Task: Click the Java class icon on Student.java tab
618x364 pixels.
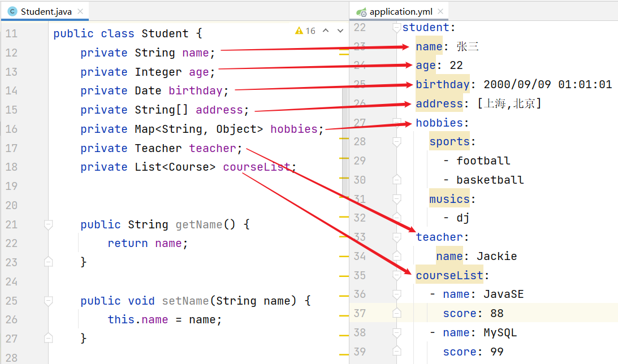Action: tap(12, 11)
